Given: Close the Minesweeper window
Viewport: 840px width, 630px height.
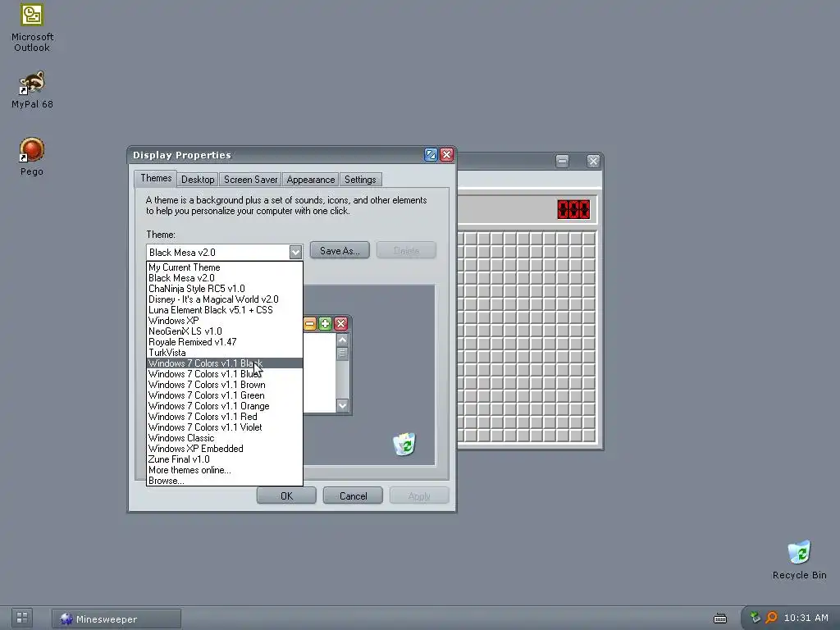Looking at the screenshot, I should tap(593, 161).
